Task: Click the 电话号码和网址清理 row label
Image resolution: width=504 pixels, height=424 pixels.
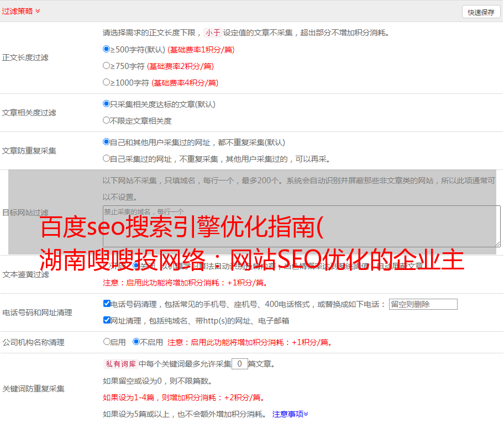Action: (37, 312)
